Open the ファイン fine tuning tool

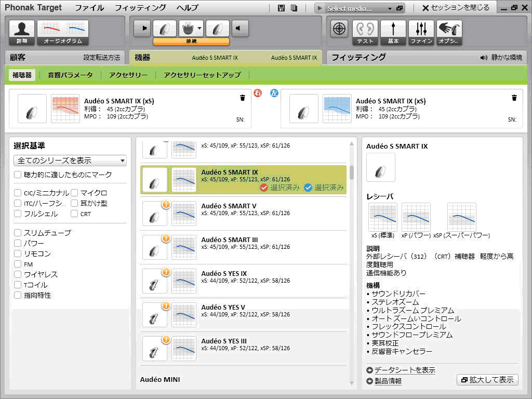[421, 32]
